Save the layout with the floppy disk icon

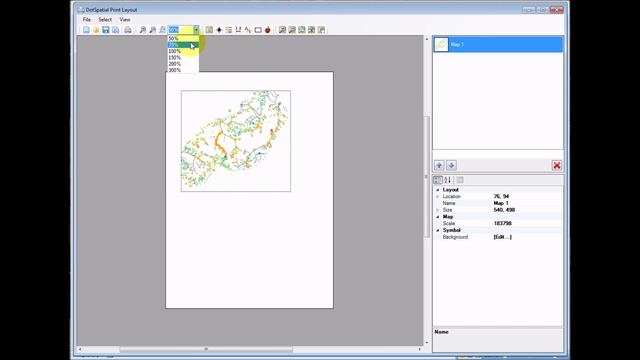point(106,30)
